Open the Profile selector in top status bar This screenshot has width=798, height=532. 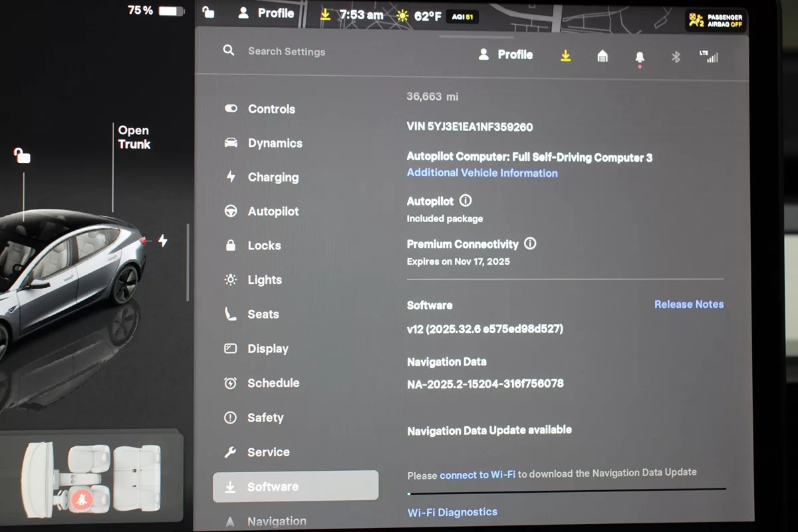tap(267, 13)
